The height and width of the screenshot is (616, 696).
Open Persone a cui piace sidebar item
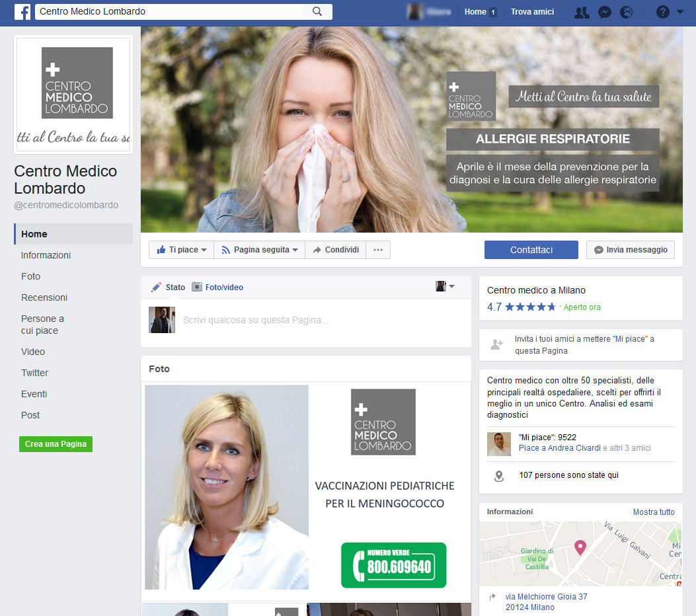(x=42, y=325)
